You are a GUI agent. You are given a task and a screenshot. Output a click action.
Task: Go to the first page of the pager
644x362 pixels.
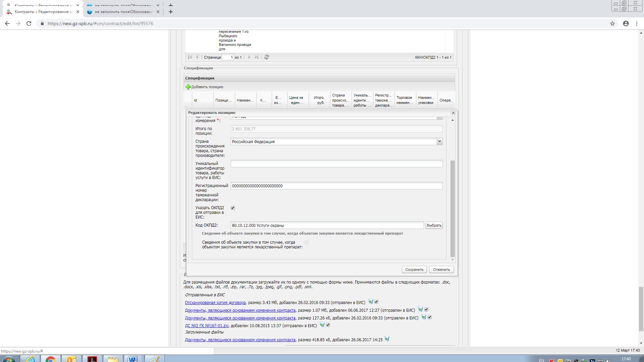[190, 57]
